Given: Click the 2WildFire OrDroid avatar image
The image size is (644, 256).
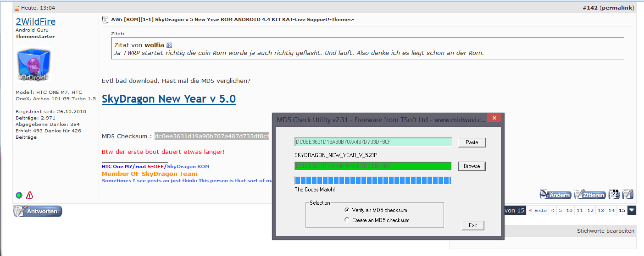Looking at the screenshot, I should pos(34,65).
